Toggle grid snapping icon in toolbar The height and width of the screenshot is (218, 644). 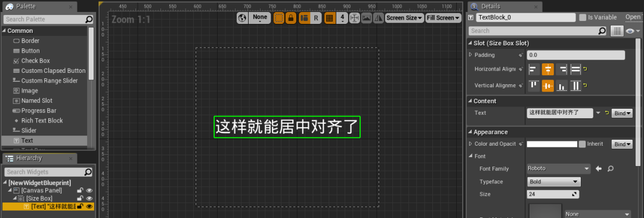pos(329,18)
